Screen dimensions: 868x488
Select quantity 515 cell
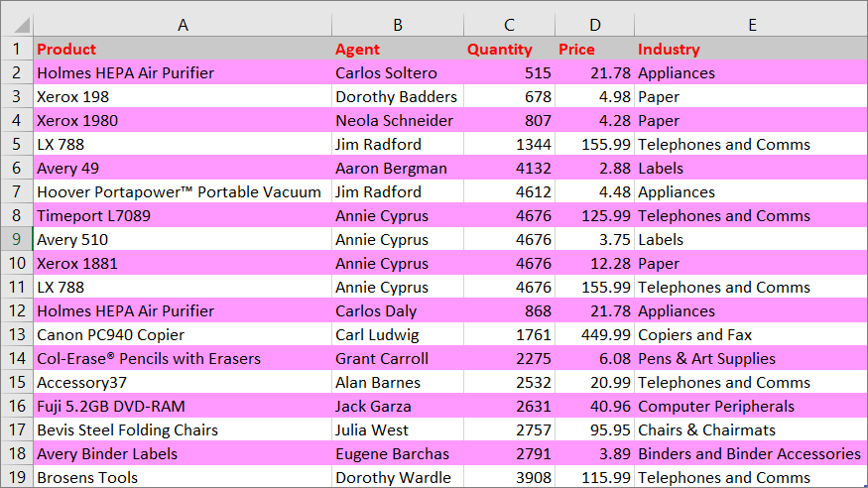tap(509, 72)
